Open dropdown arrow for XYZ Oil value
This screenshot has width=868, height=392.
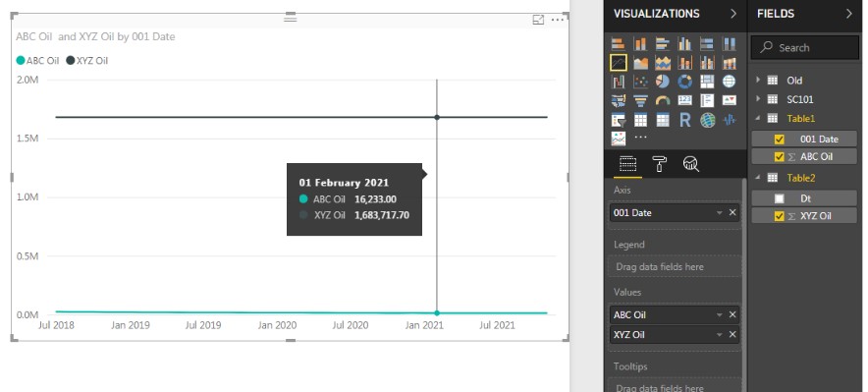click(x=719, y=334)
